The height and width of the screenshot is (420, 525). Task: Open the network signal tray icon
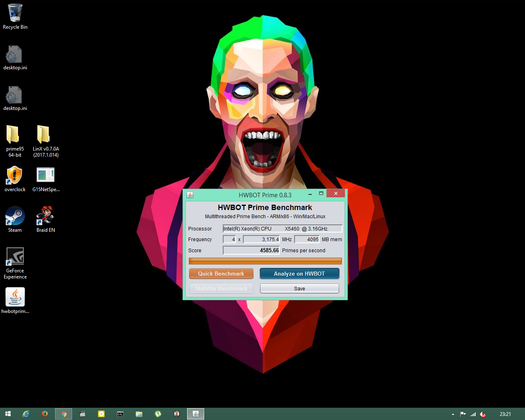(473, 414)
